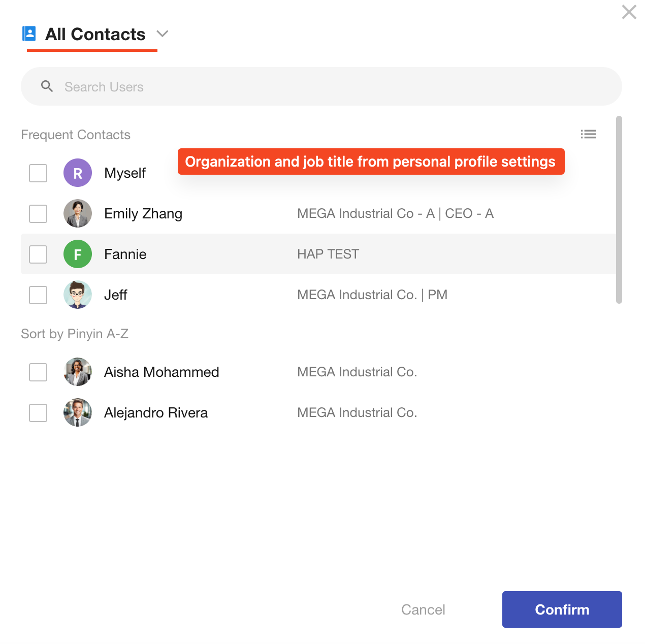Tick the checkbox next to Fannie
Screen dimensions: 645x644
pyautogui.click(x=38, y=254)
